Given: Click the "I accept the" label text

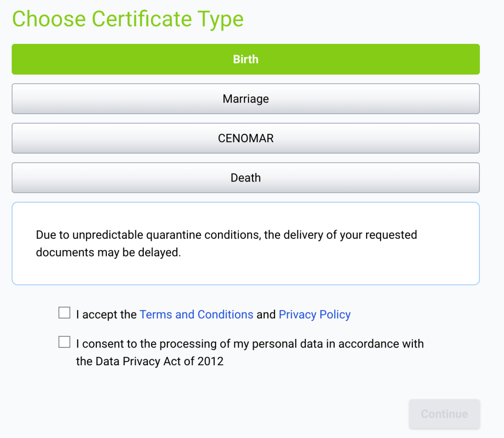Looking at the screenshot, I should point(106,314).
